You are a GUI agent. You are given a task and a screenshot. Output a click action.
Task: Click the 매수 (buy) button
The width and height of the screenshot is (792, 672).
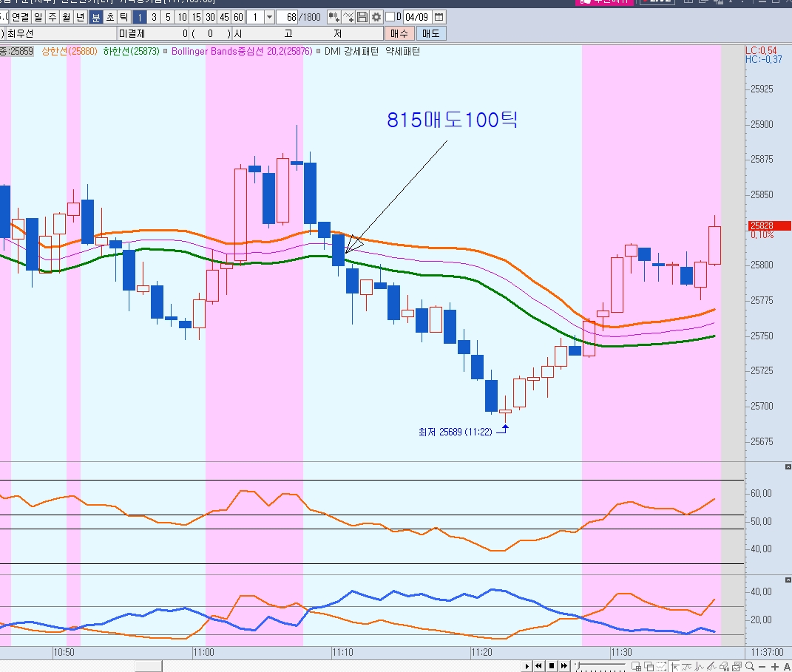(399, 33)
